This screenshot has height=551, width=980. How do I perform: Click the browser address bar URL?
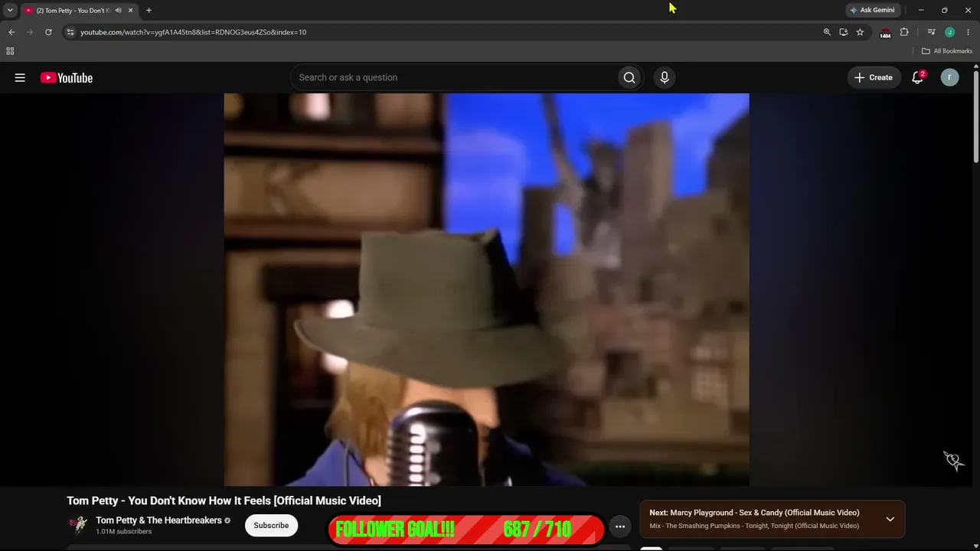coord(193,32)
